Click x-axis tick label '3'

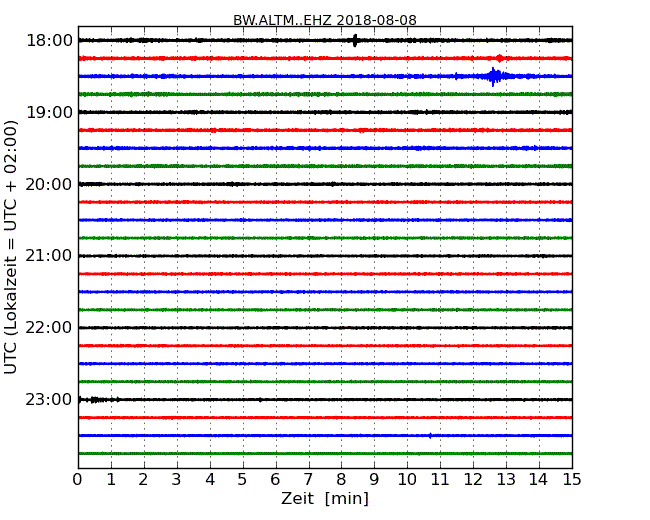[x=177, y=480]
